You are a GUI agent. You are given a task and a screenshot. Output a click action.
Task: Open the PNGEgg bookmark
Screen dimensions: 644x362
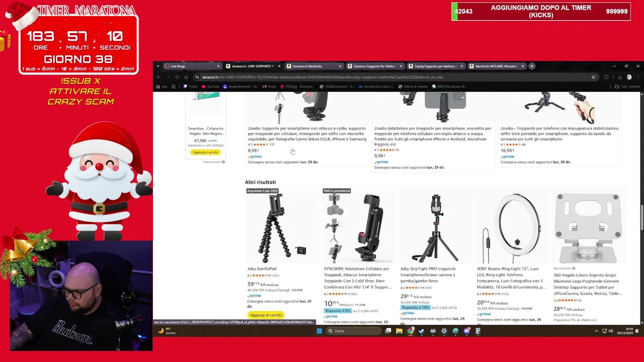297,86
